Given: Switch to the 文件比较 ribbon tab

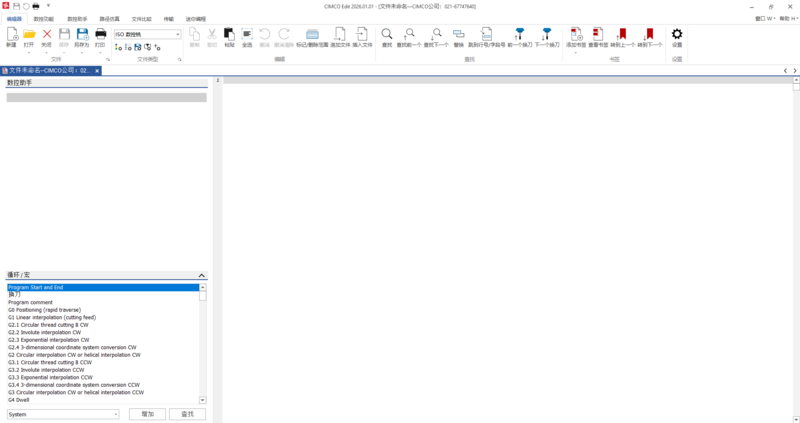Looking at the screenshot, I should coord(141,19).
